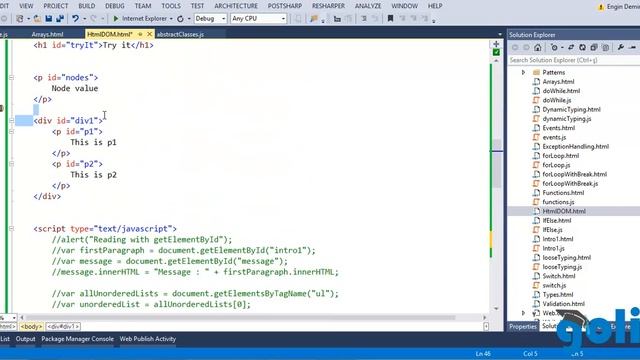Save the current file
Viewport: 640px width, 360px height.
49,18
